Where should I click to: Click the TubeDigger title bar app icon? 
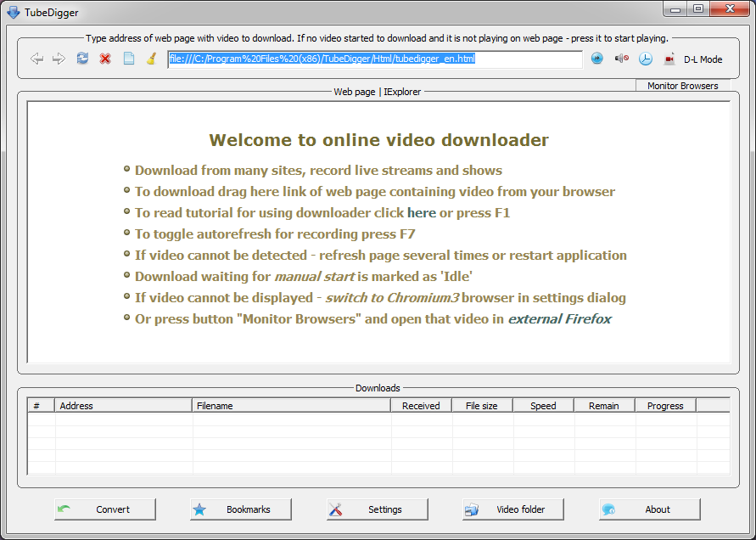pos(13,12)
